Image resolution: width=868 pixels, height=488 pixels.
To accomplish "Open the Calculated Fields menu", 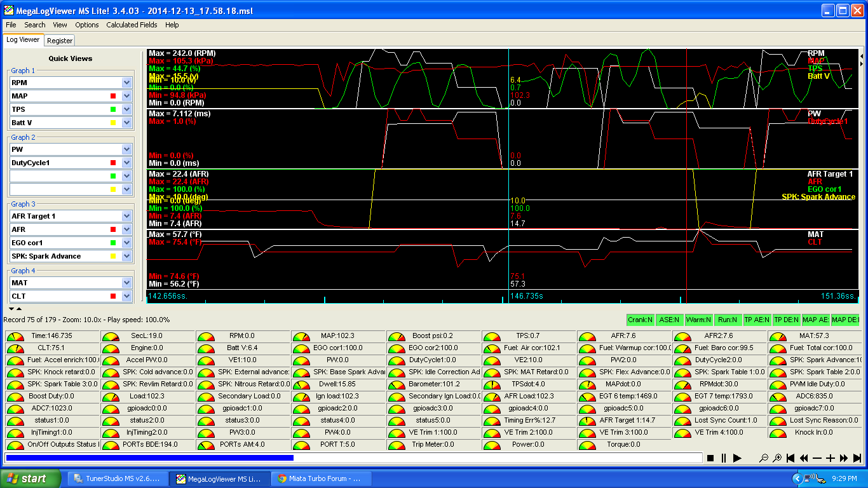I will 132,25.
